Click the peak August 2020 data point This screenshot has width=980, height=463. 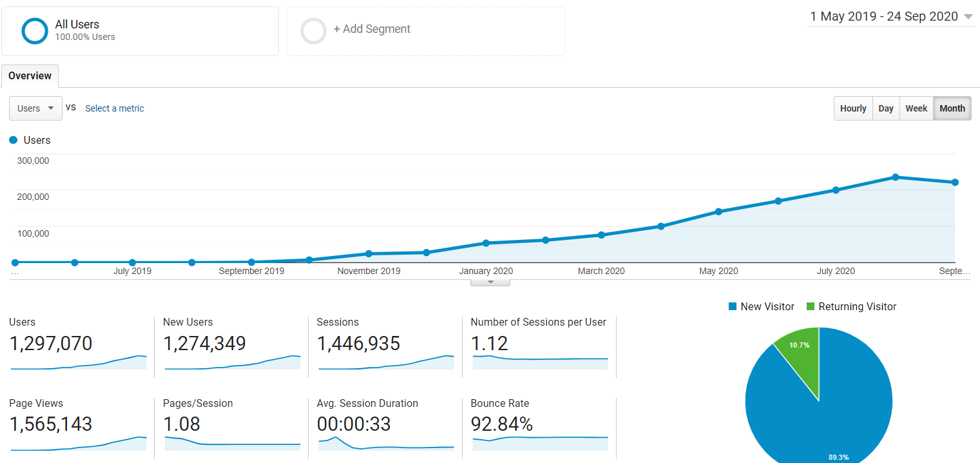[896, 177]
